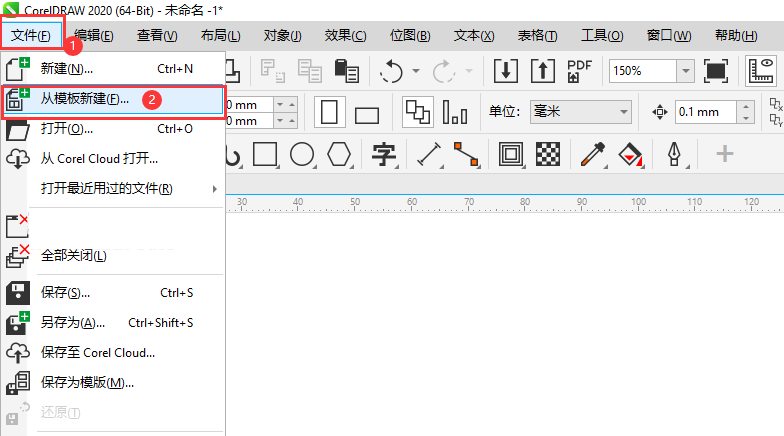Screen dimensions: 784x436
Task: Click the plus quick customize button
Action: (724, 154)
